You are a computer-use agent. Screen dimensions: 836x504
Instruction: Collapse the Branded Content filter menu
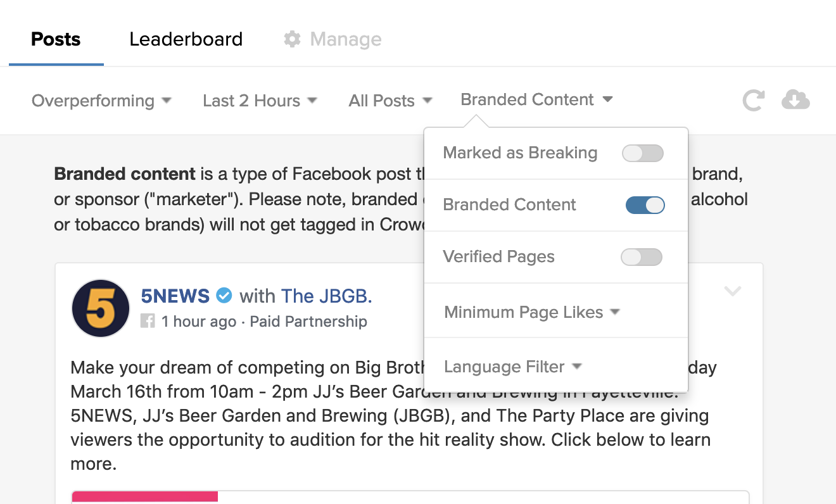point(536,99)
